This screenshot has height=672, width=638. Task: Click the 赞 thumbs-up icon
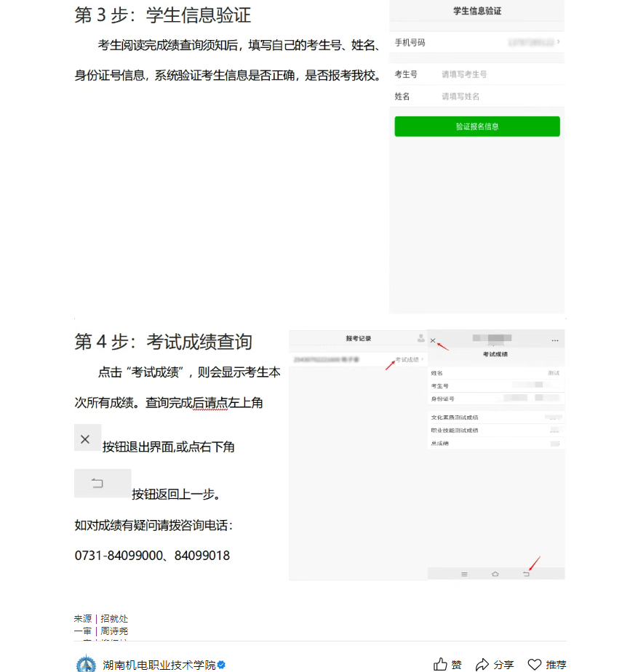point(440,664)
